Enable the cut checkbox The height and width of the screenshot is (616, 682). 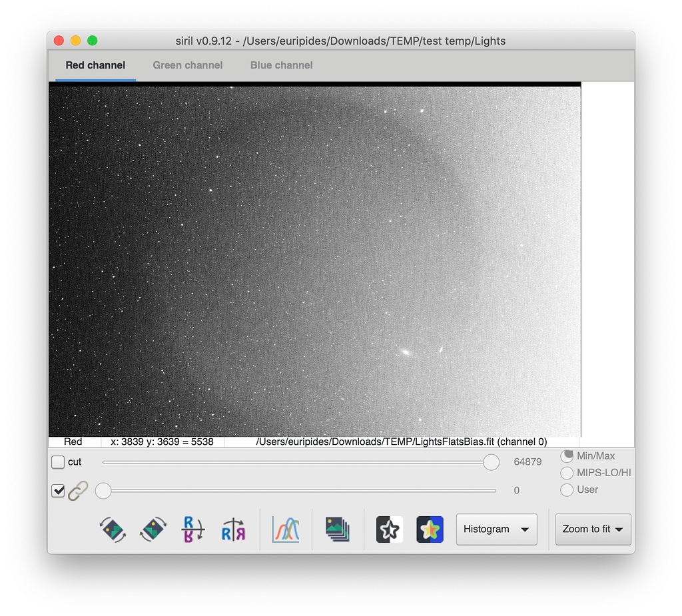point(59,462)
